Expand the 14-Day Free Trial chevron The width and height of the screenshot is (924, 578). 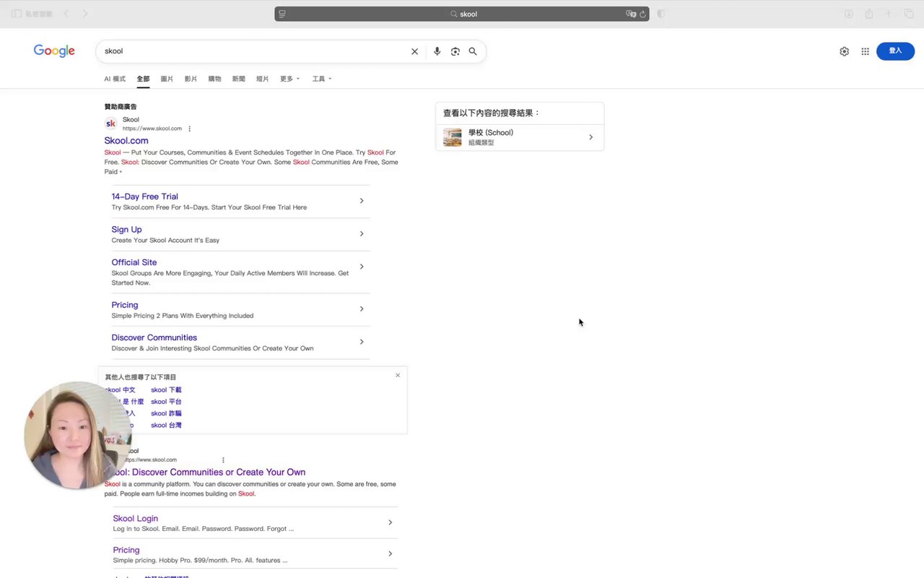click(x=362, y=201)
